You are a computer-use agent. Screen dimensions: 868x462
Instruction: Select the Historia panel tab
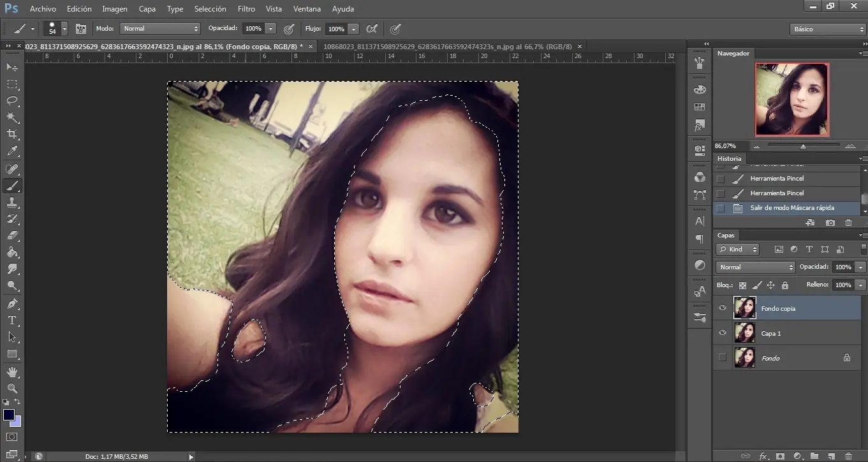pos(729,158)
